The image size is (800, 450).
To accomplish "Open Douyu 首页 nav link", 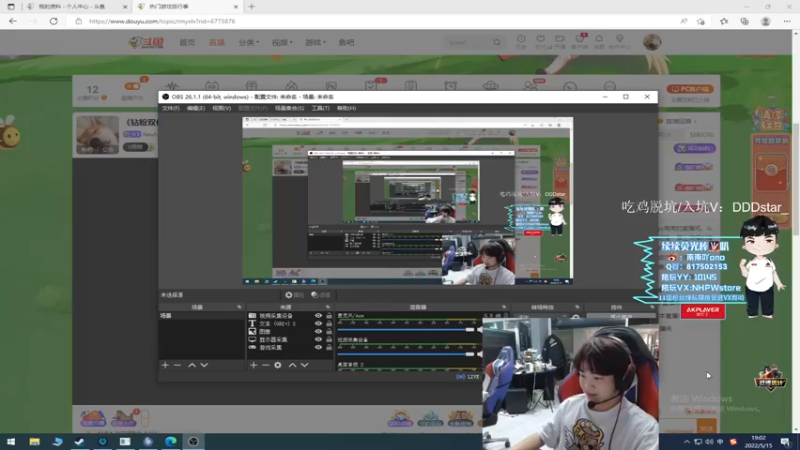I will point(187,42).
